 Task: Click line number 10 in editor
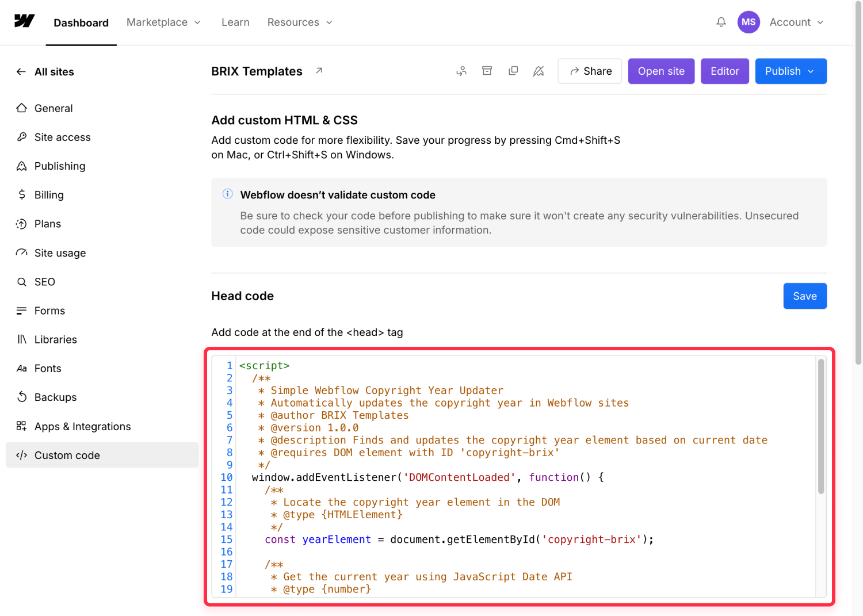tap(227, 477)
